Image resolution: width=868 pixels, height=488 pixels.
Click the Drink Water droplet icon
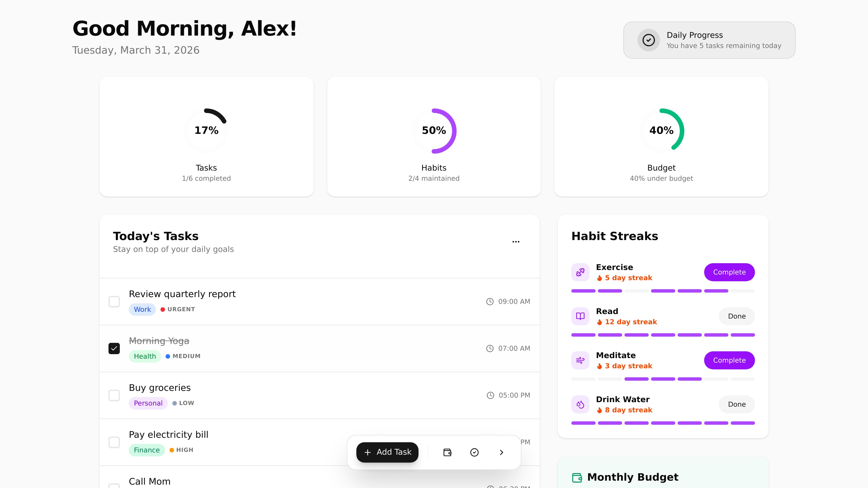580,404
